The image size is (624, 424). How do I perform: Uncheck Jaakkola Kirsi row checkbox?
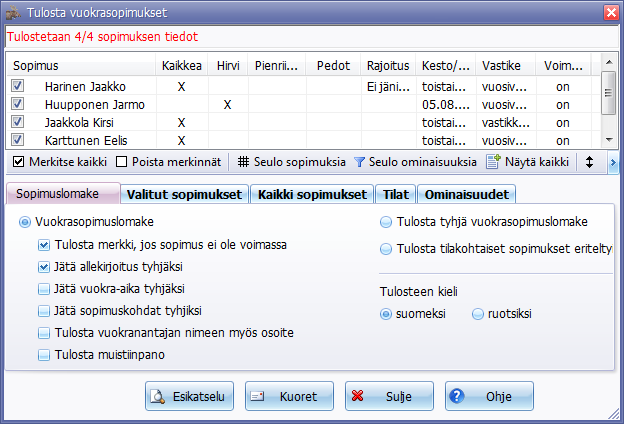18,121
